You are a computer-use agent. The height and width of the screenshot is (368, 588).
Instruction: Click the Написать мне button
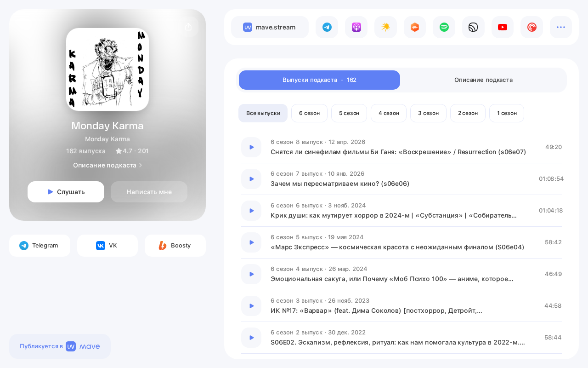tap(149, 192)
